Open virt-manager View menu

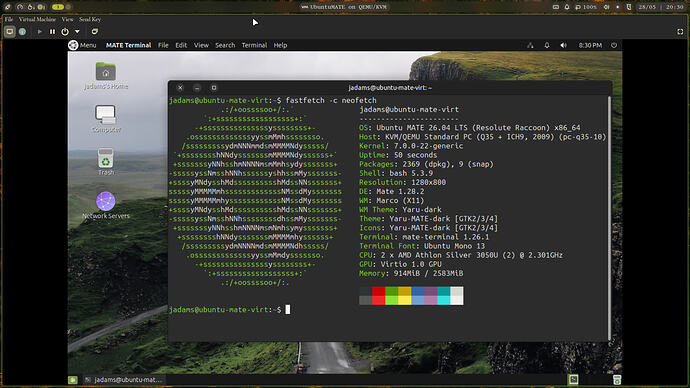67,19
